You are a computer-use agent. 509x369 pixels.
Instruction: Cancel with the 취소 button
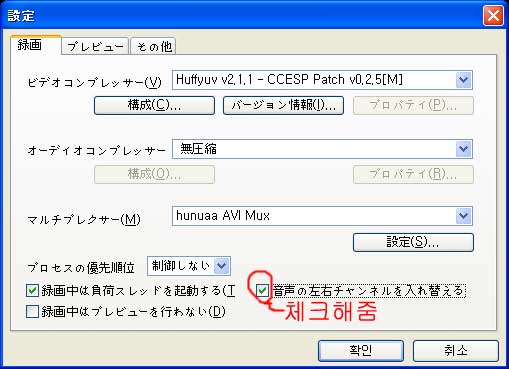[x=456, y=351]
